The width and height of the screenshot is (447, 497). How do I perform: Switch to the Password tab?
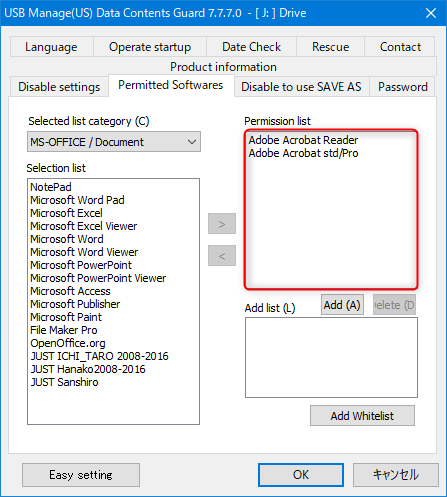click(x=402, y=87)
